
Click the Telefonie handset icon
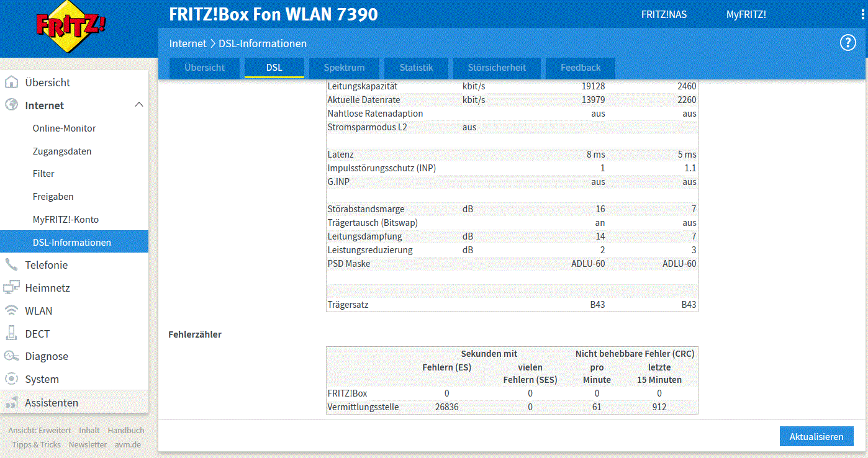(x=11, y=264)
